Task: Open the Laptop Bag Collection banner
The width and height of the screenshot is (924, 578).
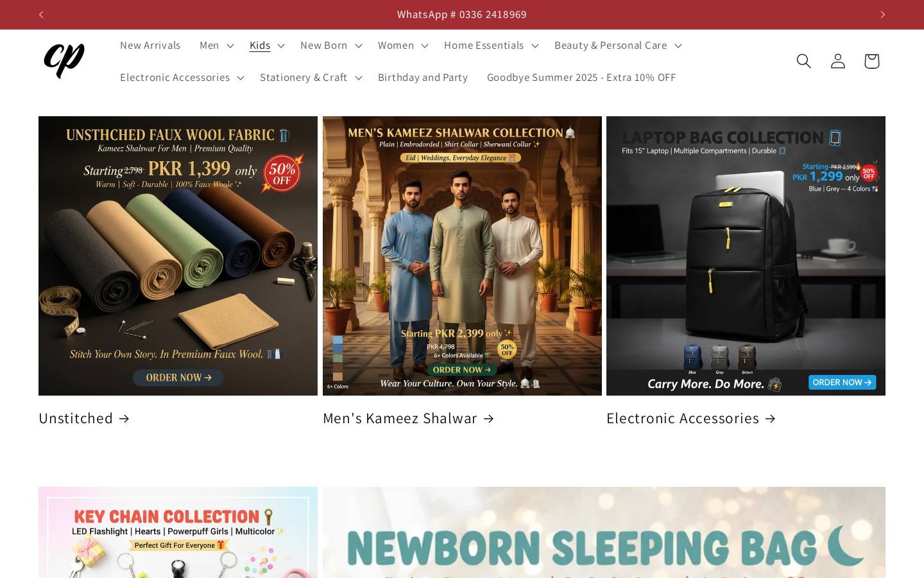Action: tap(746, 256)
